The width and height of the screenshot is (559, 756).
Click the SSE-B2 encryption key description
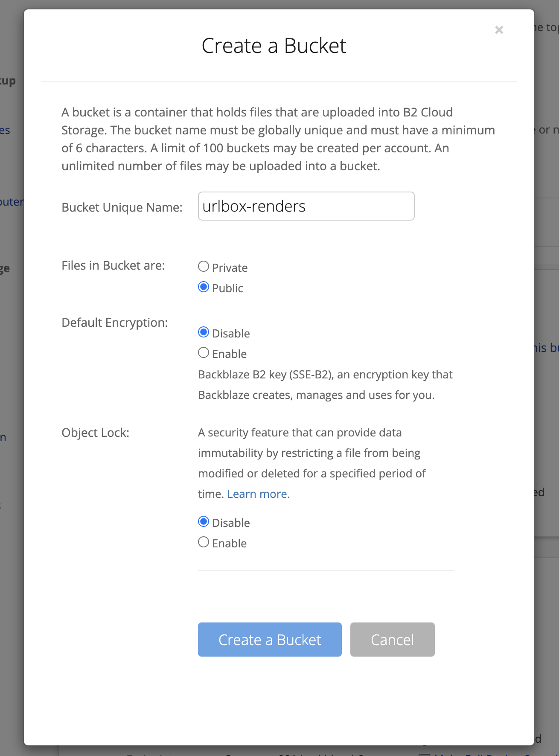tap(325, 385)
